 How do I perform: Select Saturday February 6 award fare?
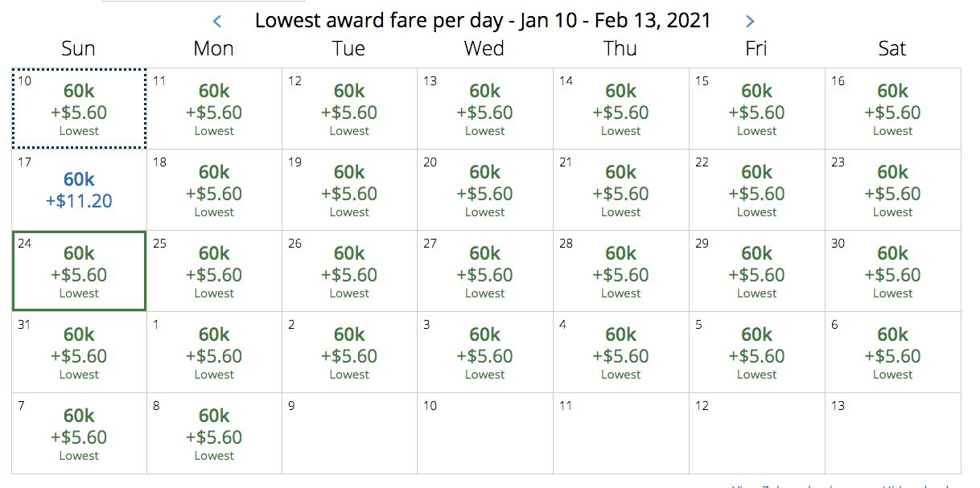(x=892, y=352)
